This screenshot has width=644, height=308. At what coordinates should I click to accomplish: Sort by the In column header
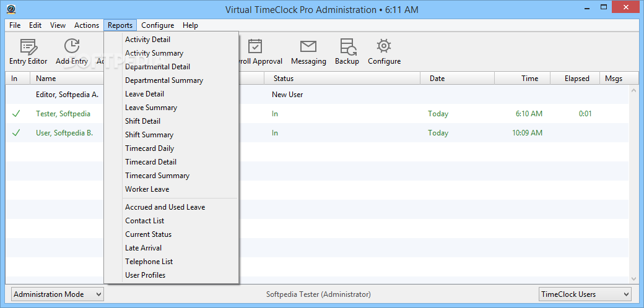pyautogui.click(x=18, y=79)
